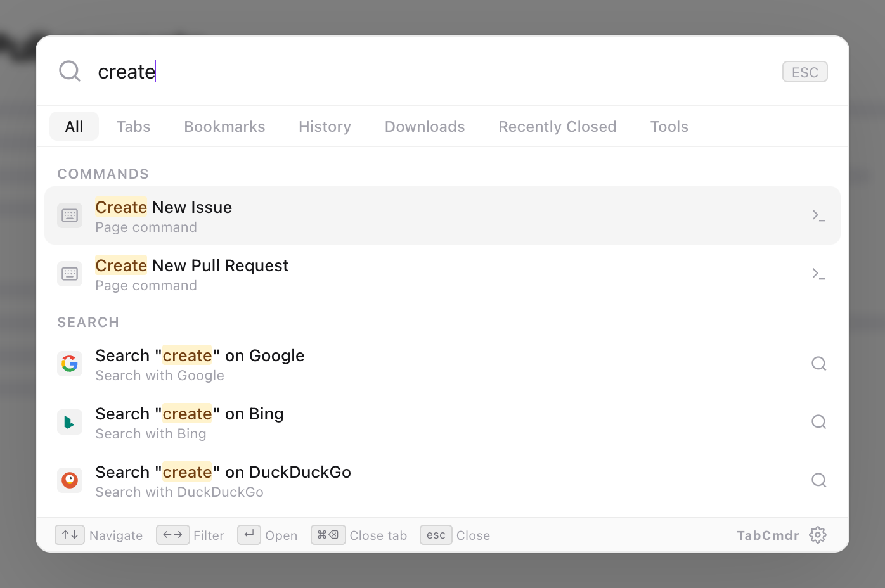The height and width of the screenshot is (588, 885).
Task: Open the Bookmarks filter tab
Action: tap(224, 127)
